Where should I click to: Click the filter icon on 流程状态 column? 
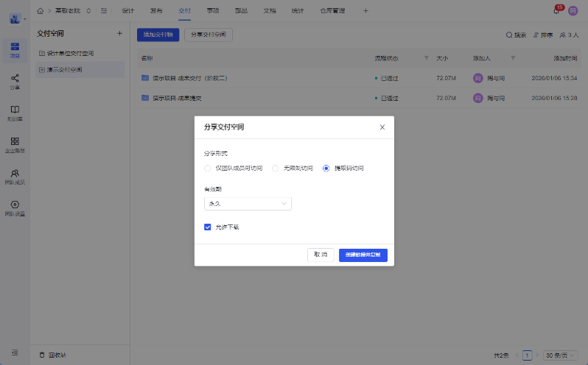click(426, 57)
